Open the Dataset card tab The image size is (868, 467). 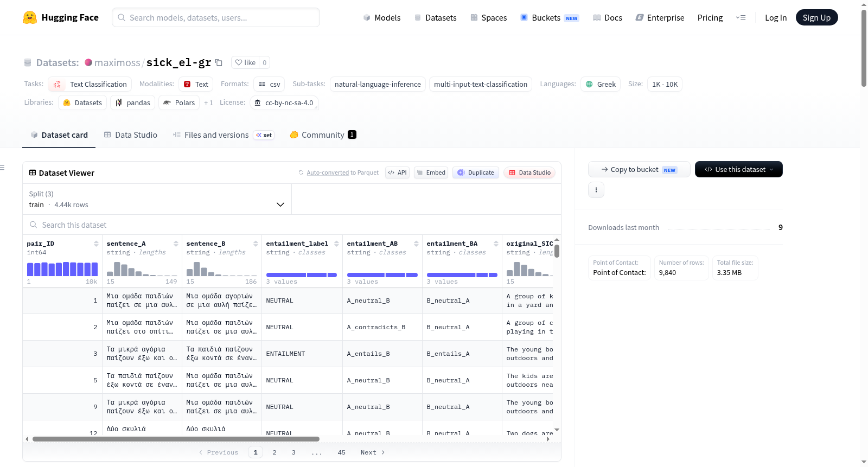[x=59, y=135]
